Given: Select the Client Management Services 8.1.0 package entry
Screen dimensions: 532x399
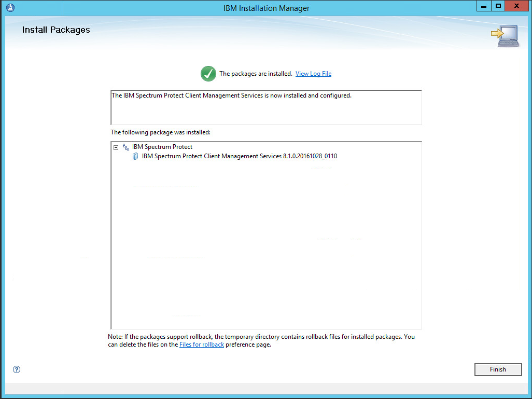Looking at the screenshot, I should [x=239, y=156].
